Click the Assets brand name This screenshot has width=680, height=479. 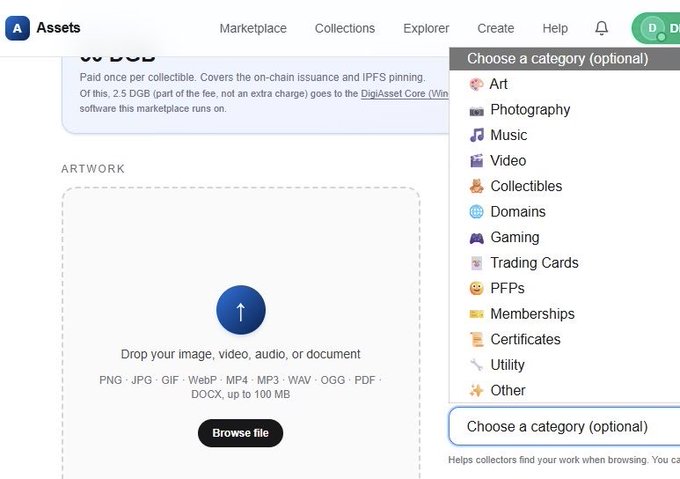[58, 28]
